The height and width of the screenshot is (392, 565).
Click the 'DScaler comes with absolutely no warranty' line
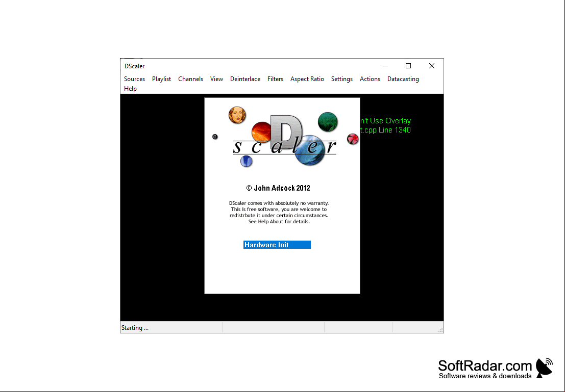click(x=279, y=203)
